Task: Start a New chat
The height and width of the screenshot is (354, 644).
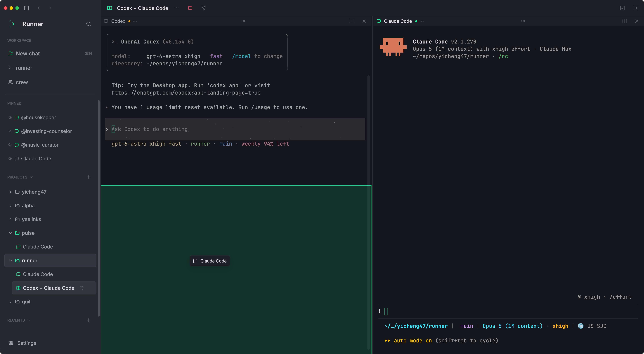Action: click(x=50, y=53)
